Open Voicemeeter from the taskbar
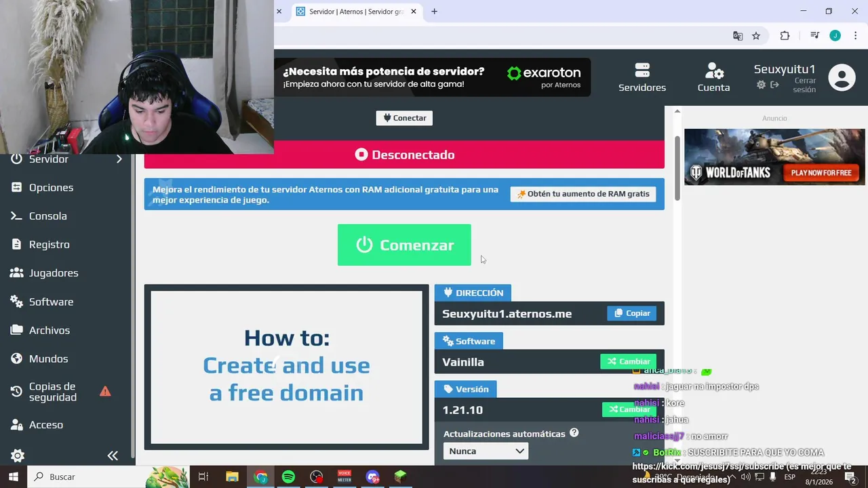The image size is (868, 488). [x=344, y=476]
